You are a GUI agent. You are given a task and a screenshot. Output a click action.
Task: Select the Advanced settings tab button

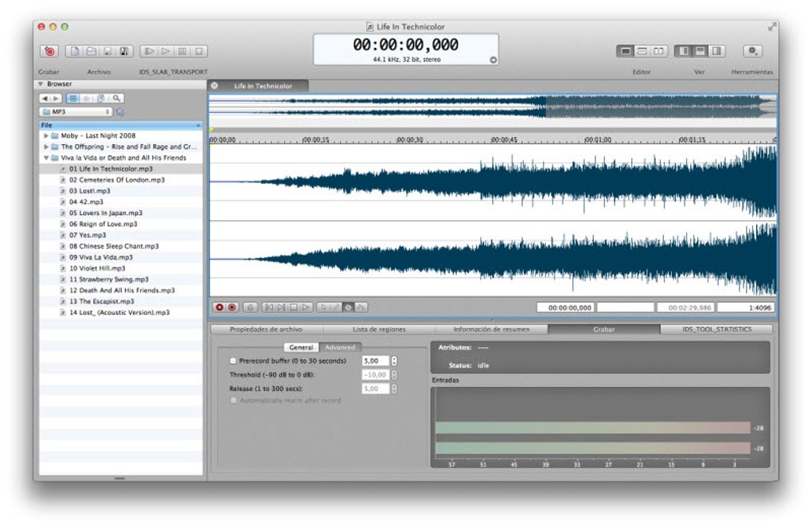(x=340, y=347)
